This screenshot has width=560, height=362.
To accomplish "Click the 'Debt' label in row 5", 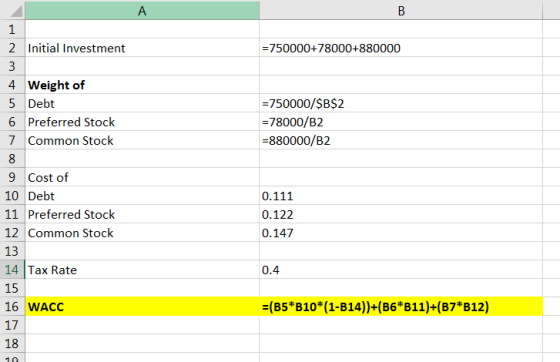I will tap(142, 104).
